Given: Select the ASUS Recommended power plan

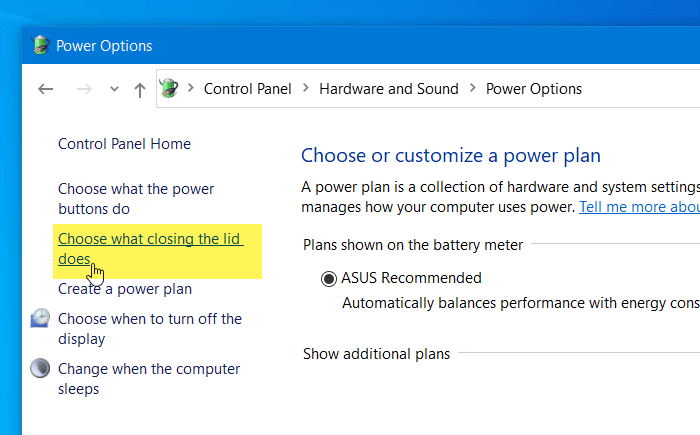Looking at the screenshot, I should point(329,279).
